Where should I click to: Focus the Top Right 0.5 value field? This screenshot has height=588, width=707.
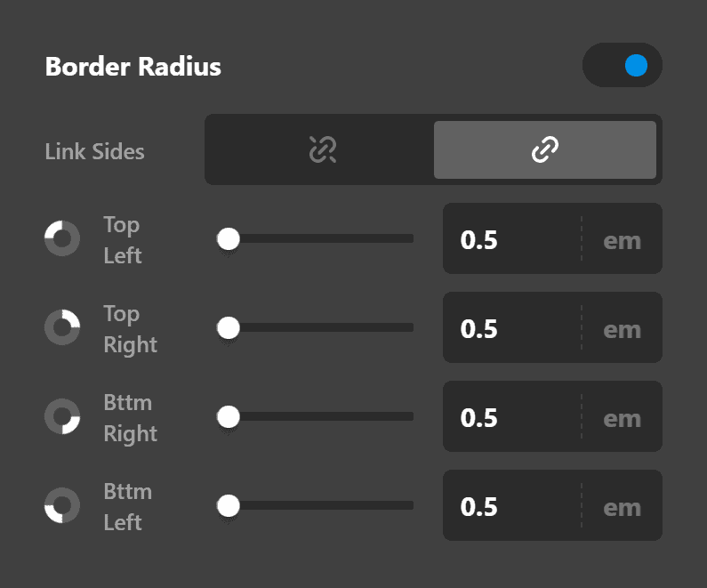point(512,328)
